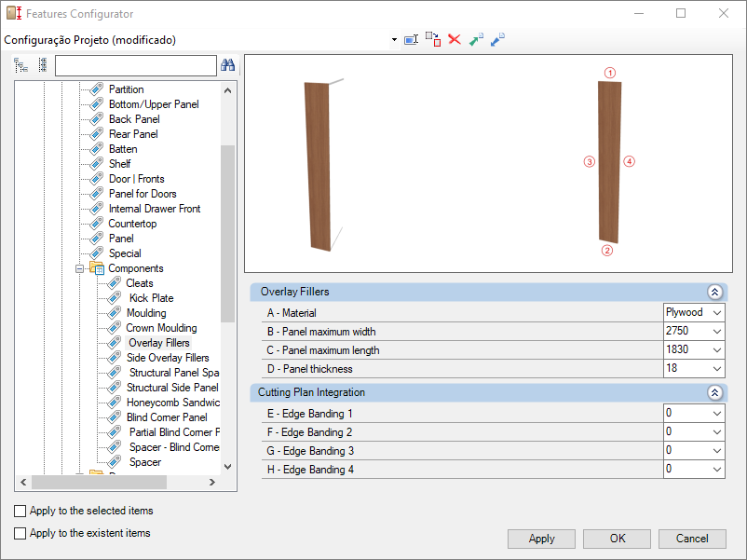Click the red X delete configuration icon

(455, 39)
